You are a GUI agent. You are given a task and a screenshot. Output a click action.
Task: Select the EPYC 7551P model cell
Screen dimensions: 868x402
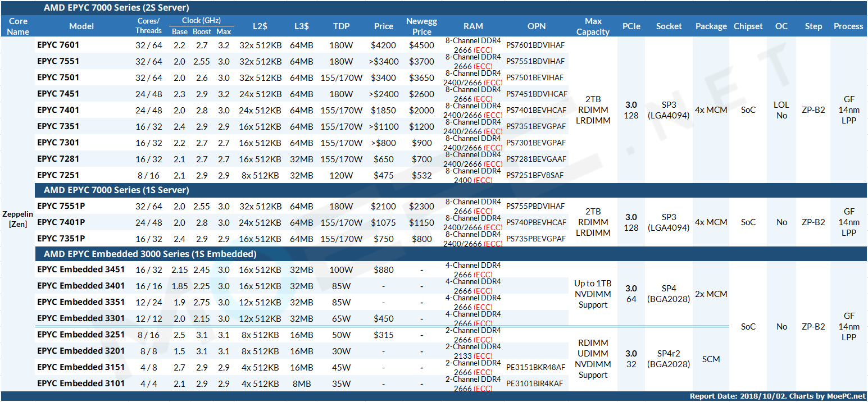(x=61, y=206)
